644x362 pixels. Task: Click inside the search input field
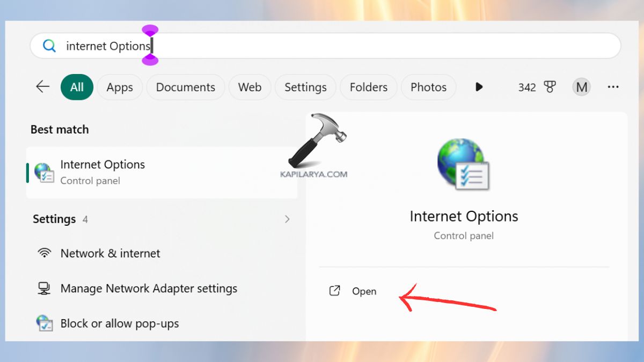point(215,46)
